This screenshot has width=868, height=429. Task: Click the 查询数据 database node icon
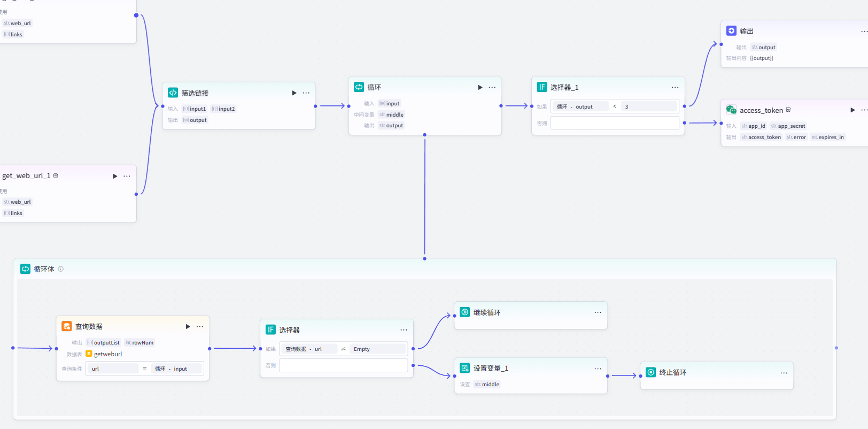click(66, 326)
